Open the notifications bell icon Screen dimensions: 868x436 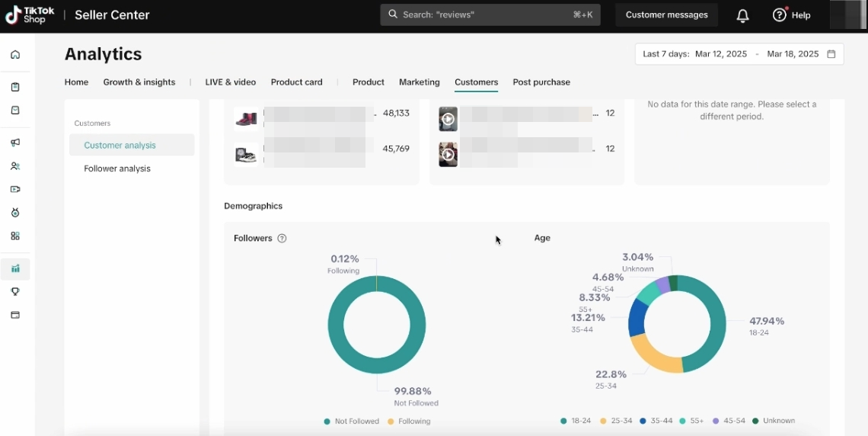tap(742, 15)
